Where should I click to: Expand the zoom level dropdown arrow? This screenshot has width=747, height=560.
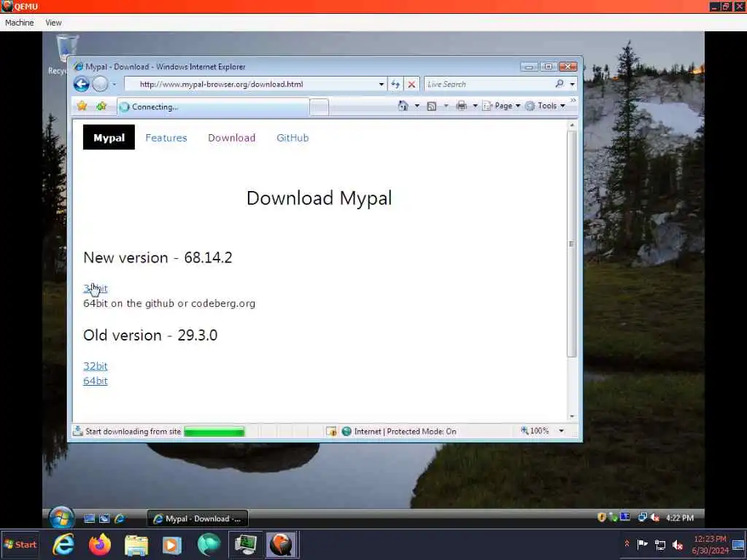point(561,431)
